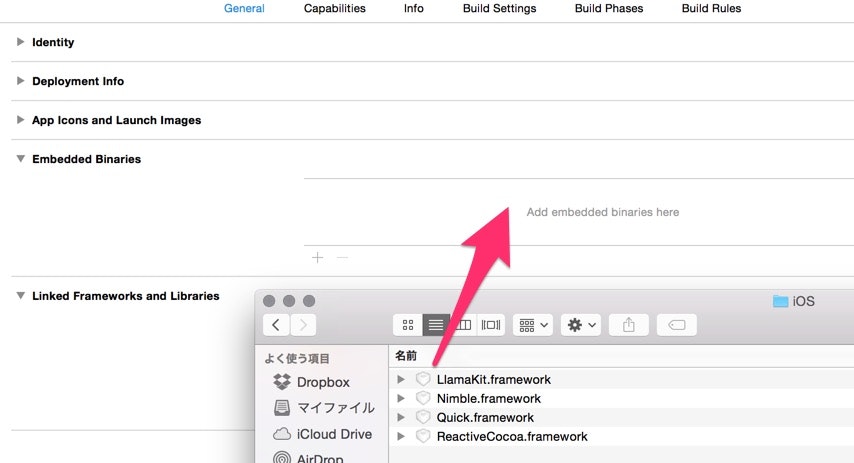Click the Finder close window button
Screen dimensions: 854x463
click(269, 301)
